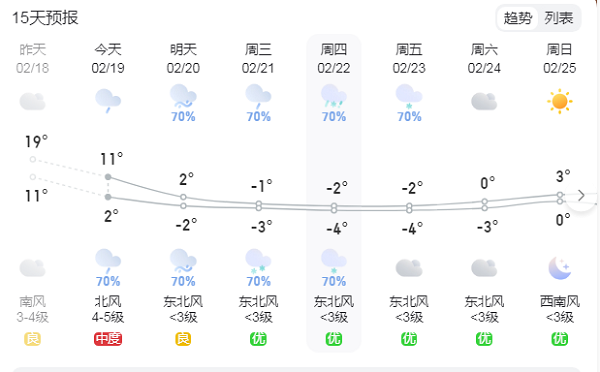This screenshot has height=372, width=600.
Task: Click the 周日 3° temperature curve point
Action: click(x=559, y=195)
